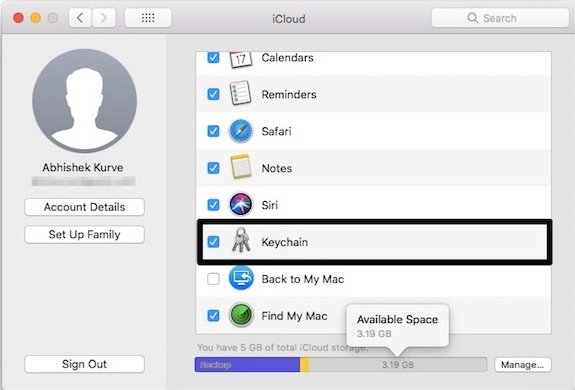Select the Keychain label
This screenshot has width=575, height=390.
pos(285,242)
